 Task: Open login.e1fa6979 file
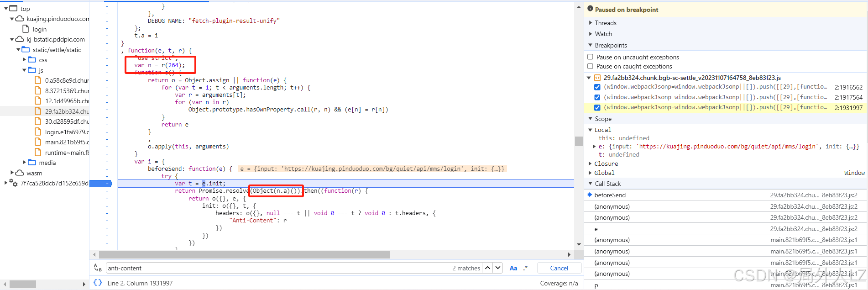tap(67, 132)
